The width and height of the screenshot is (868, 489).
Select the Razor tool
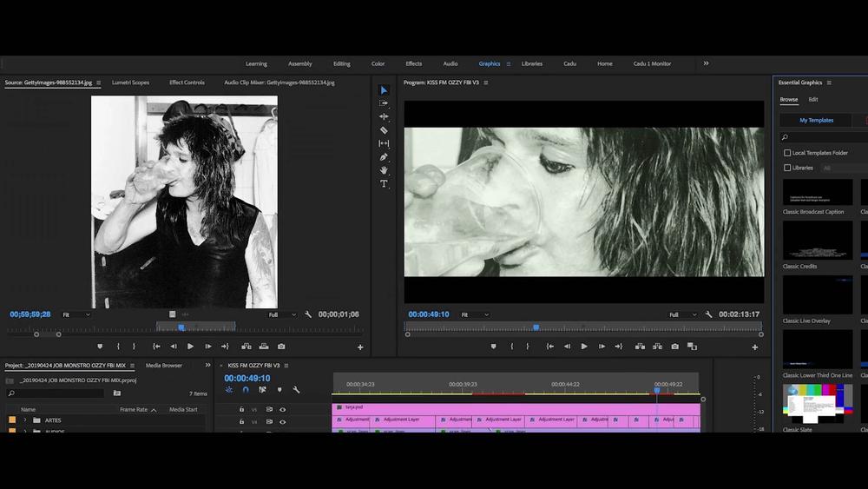click(x=384, y=130)
